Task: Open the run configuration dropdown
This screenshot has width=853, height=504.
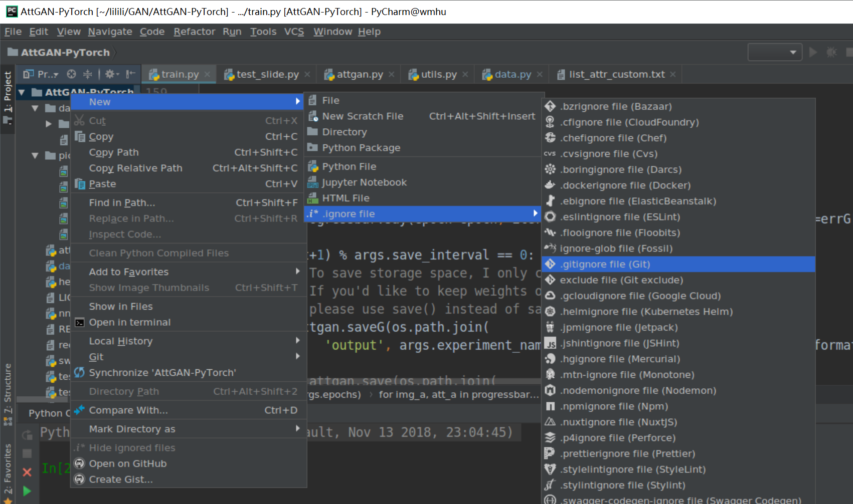Action: (x=774, y=52)
